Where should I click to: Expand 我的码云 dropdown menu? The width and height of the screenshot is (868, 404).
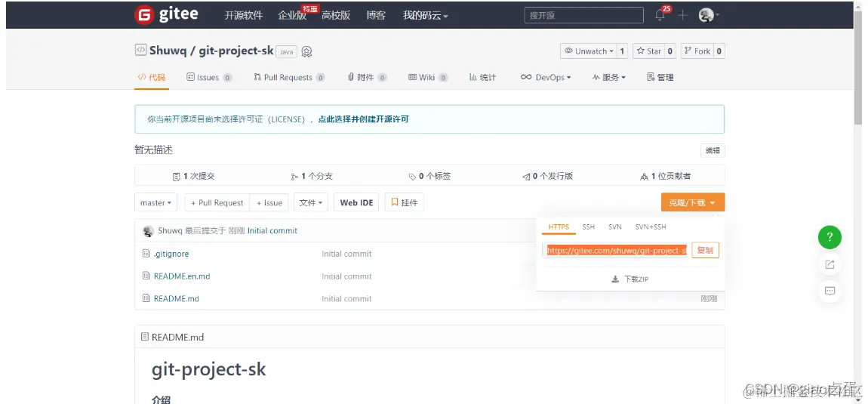coord(425,16)
